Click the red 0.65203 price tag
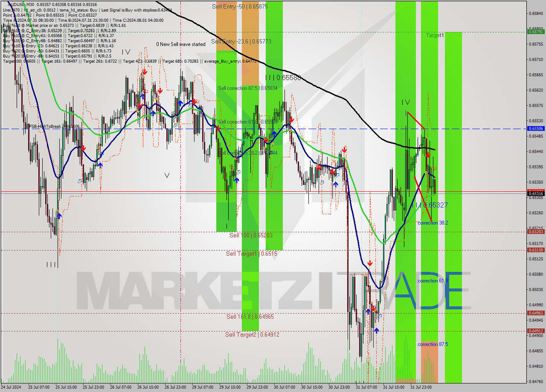546x392 pixels. pos(536,232)
